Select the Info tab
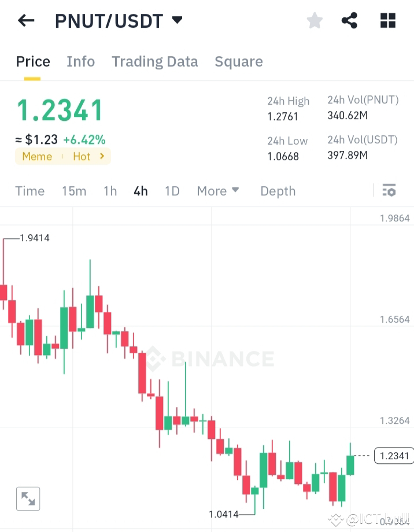This screenshot has height=532, width=414. pos(80,61)
